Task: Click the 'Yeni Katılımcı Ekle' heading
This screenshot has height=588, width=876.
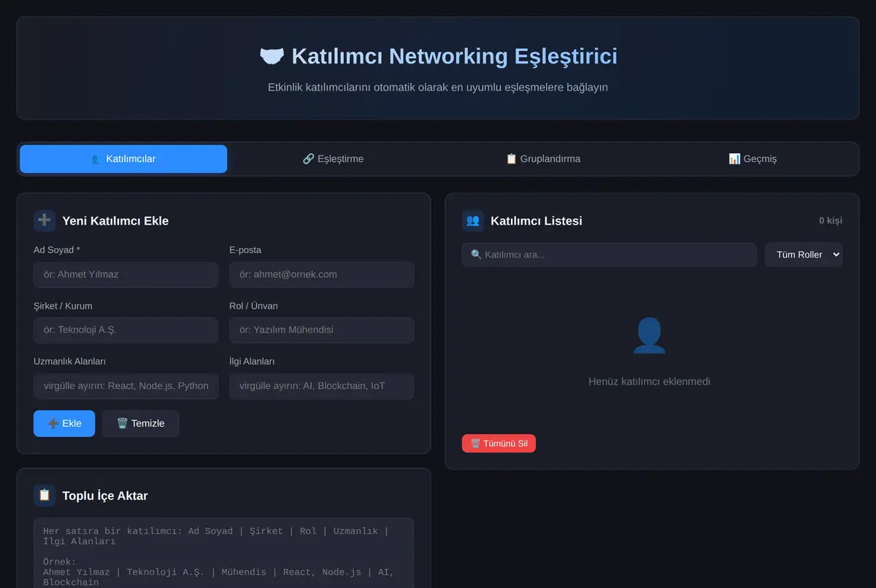Action: 115,221
